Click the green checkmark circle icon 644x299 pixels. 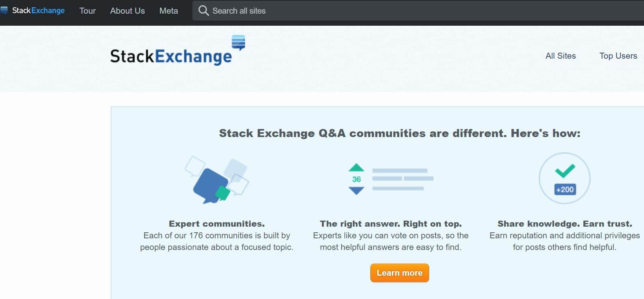pos(564,178)
